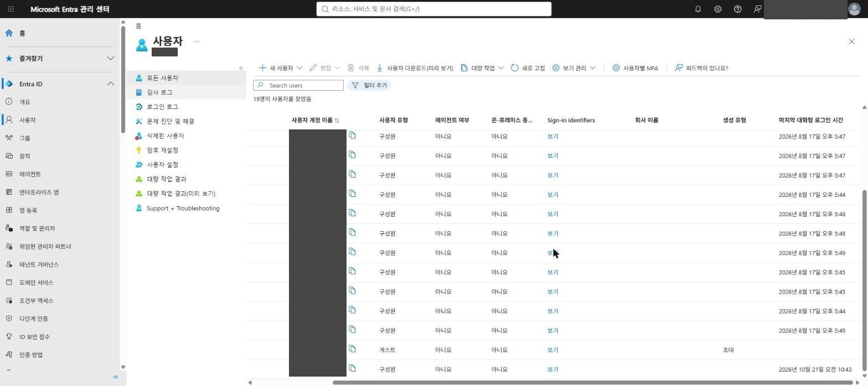The image size is (868, 386).
Task: Go to 개요 in sidebar
Action: click(25, 102)
